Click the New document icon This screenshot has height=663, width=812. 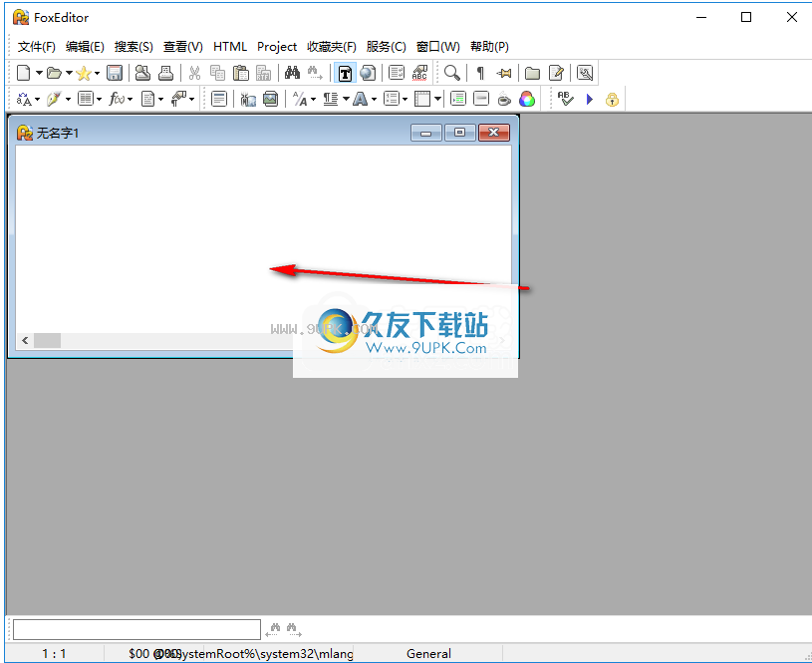pos(23,73)
